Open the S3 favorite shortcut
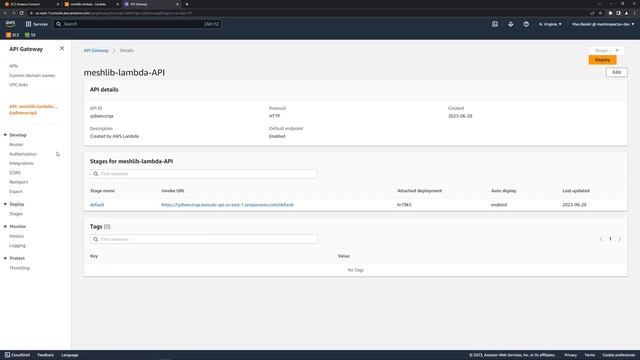Viewport: 640px width, 360px height. pos(30,35)
